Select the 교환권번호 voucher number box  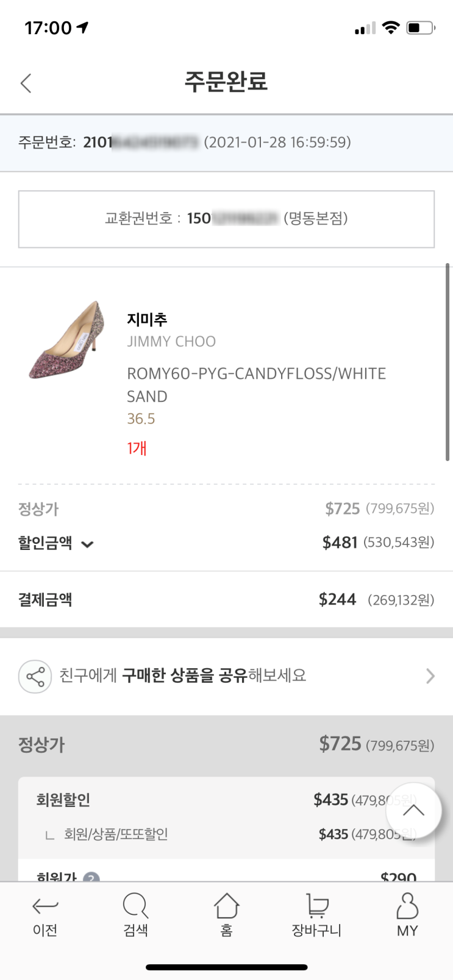[x=226, y=219]
